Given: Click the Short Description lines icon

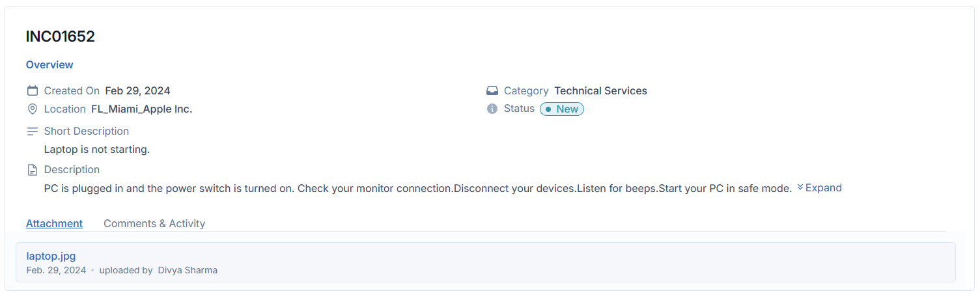Looking at the screenshot, I should click(x=32, y=131).
